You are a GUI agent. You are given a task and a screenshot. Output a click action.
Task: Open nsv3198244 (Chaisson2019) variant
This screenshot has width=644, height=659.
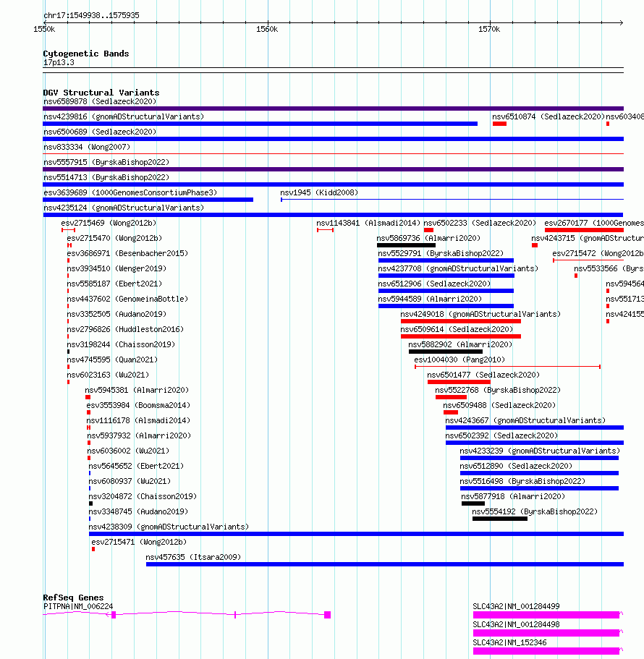pos(121,344)
